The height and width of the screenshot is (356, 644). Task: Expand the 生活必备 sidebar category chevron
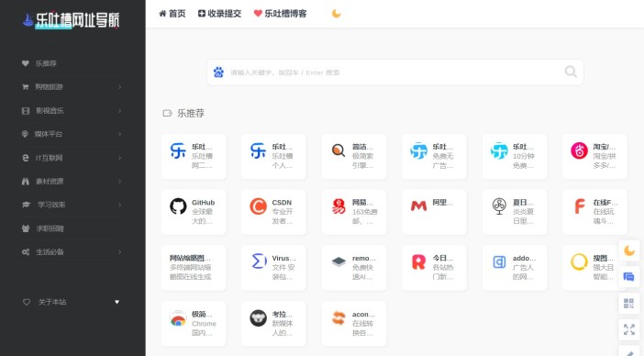(119, 251)
